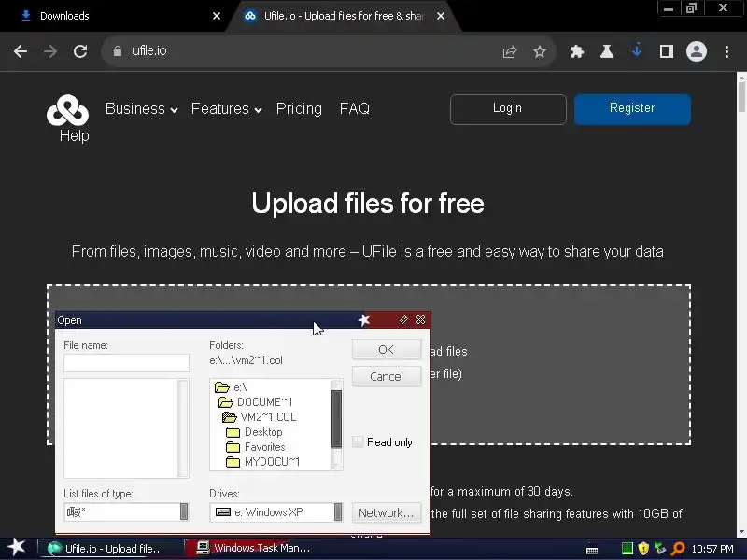
Task: Go back with the browser back arrow
Action: [21, 51]
